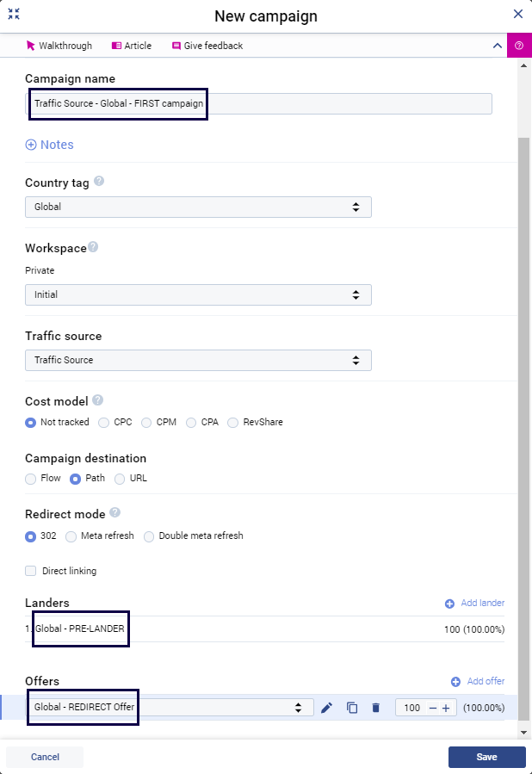Click the pink help question mark icon
This screenshot has height=774, width=532.
(519, 46)
